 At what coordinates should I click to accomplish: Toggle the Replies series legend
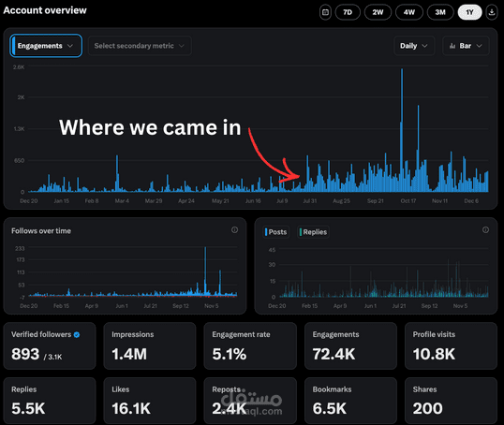[314, 232]
